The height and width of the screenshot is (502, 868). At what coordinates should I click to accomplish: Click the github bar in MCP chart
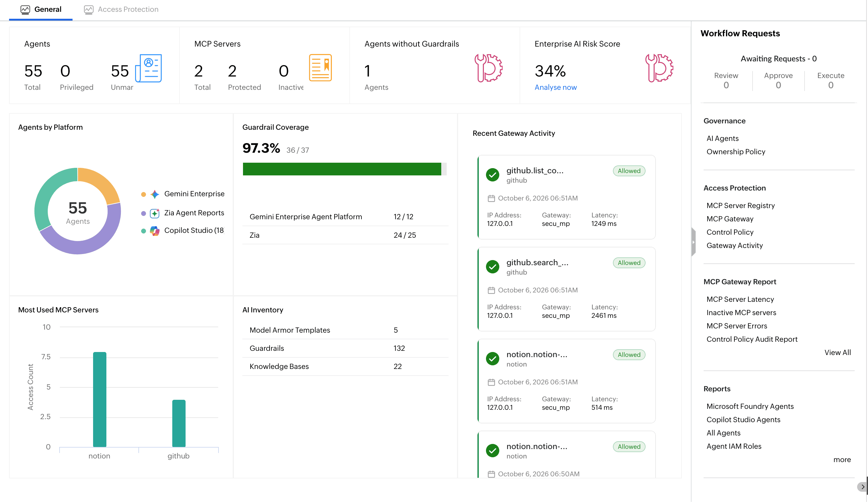[x=179, y=423]
